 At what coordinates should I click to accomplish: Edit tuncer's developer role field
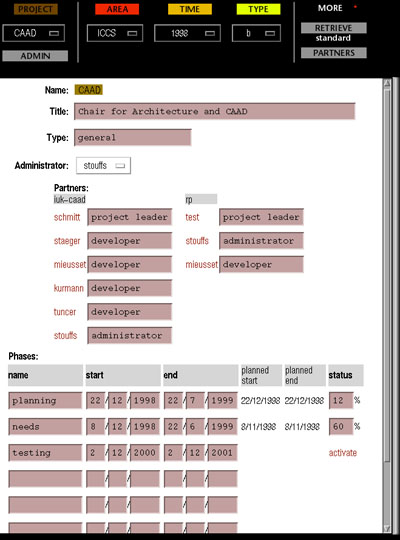(130, 312)
